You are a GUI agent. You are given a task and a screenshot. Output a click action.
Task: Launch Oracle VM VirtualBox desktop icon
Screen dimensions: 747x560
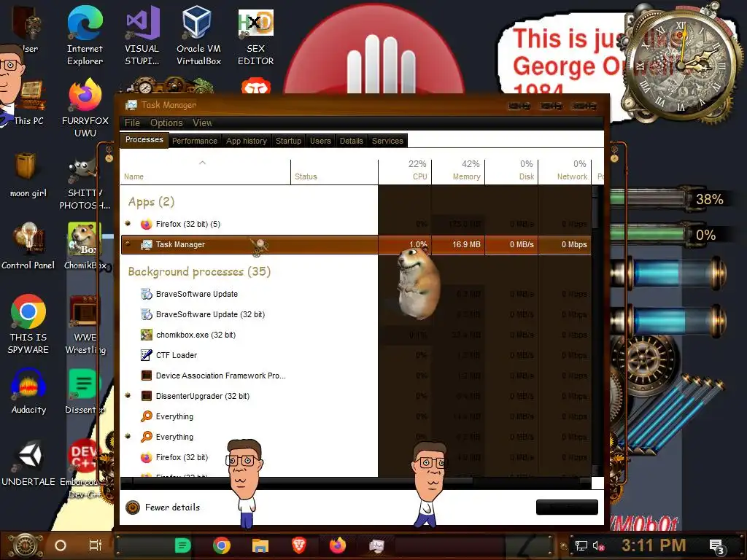click(198, 35)
